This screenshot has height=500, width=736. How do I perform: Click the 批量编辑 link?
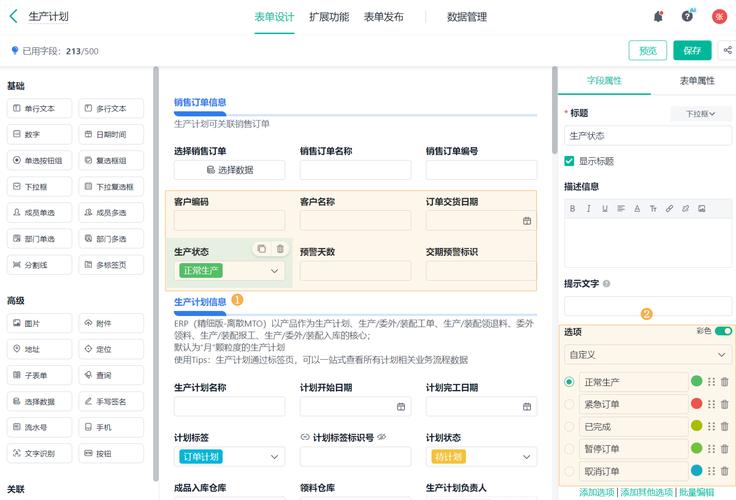pos(697,492)
